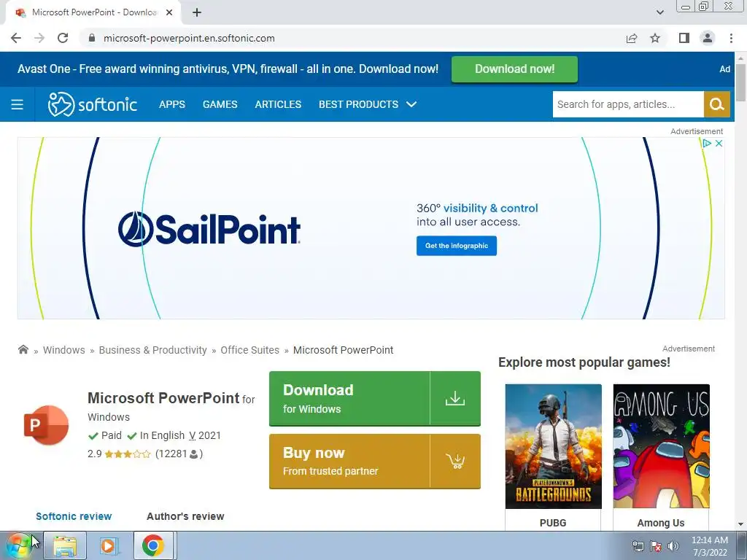Image resolution: width=747 pixels, height=560 pixels.
Task: Open the tab search chevron
Action: tap(659, 12)
